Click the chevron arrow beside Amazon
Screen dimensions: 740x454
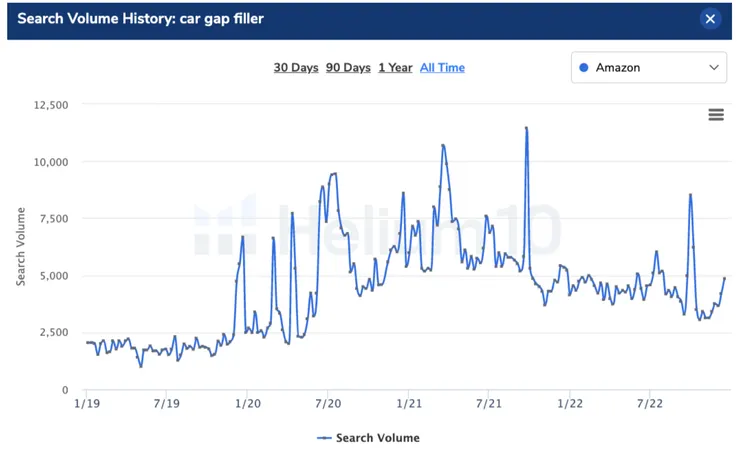coord(714,68)
